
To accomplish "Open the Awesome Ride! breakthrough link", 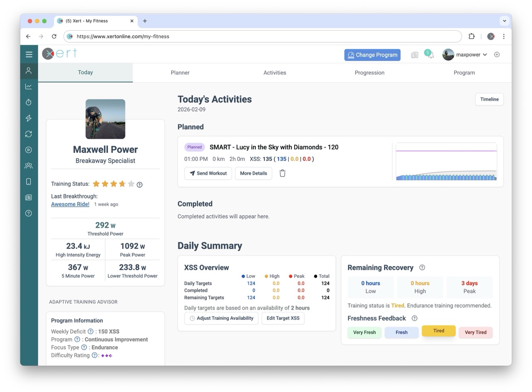I will click(70, 204).
